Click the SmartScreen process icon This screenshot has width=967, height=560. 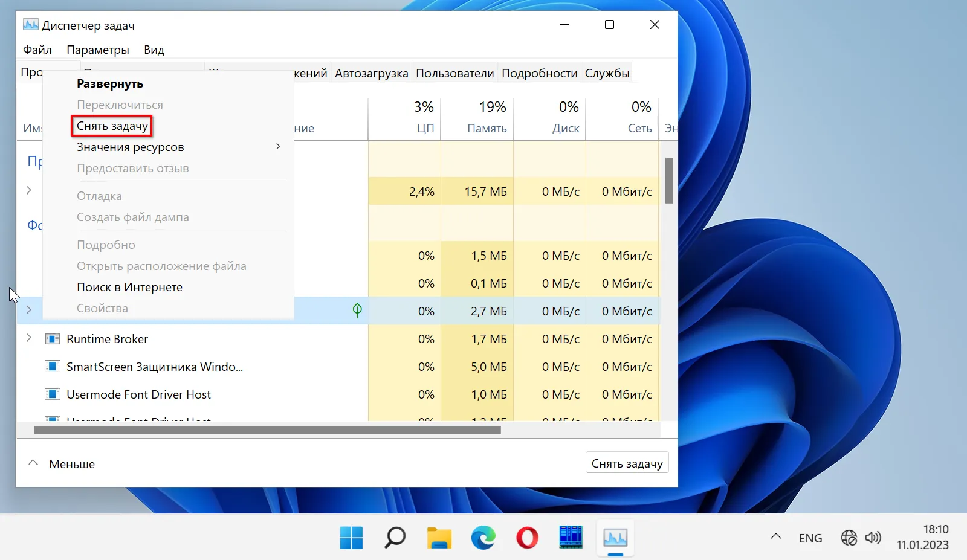(x=53, y=367)
